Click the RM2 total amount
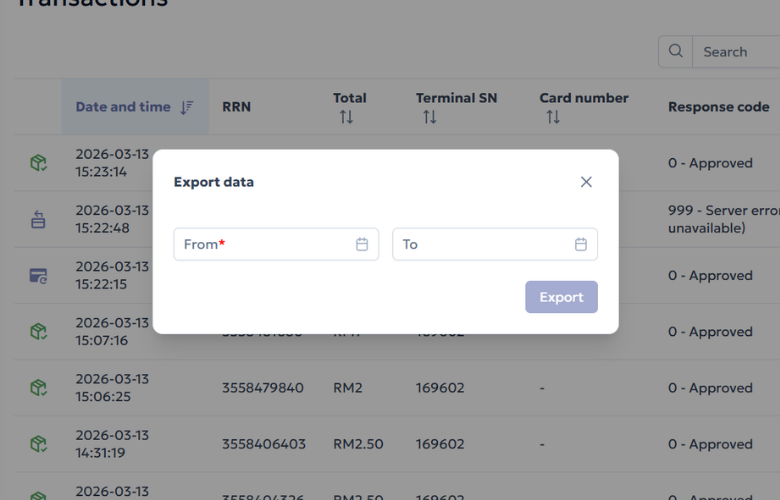 coord(348,388)
